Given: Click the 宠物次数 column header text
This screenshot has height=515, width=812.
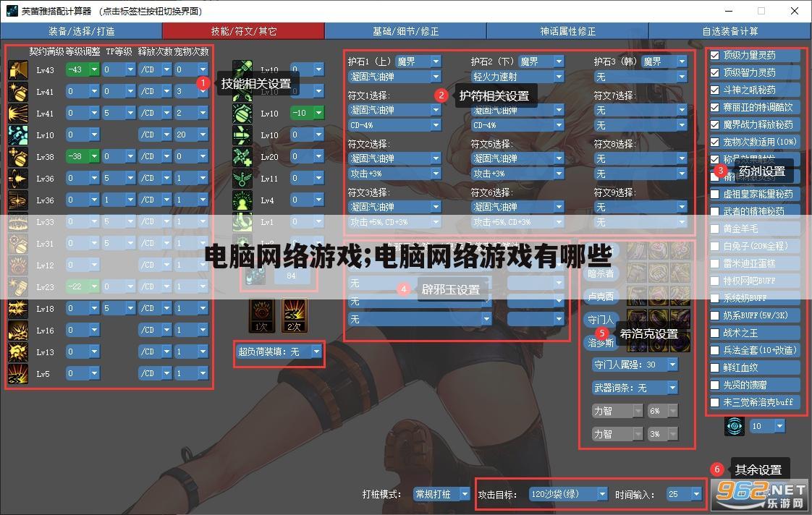Looking at the screenshot, I should (191, 52).
